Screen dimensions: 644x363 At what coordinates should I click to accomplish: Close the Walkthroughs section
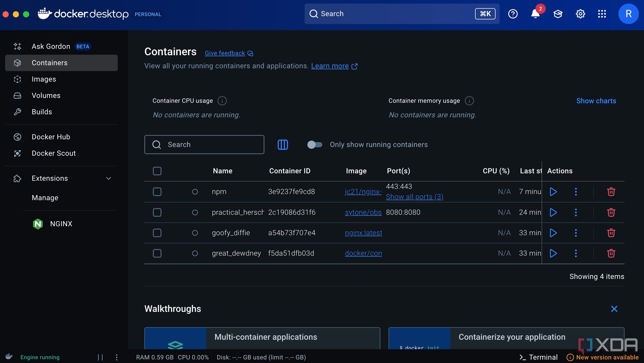coord(614,309)
